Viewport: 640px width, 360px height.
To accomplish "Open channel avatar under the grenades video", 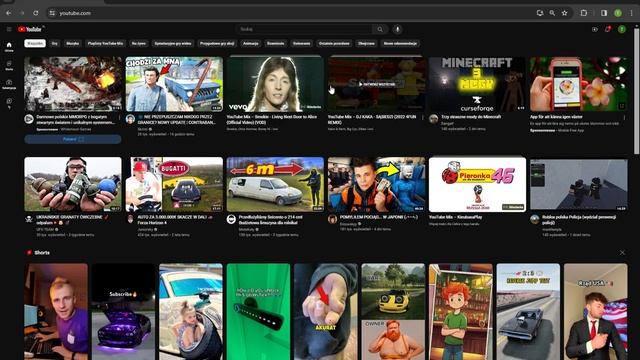I will pos(29,219).
